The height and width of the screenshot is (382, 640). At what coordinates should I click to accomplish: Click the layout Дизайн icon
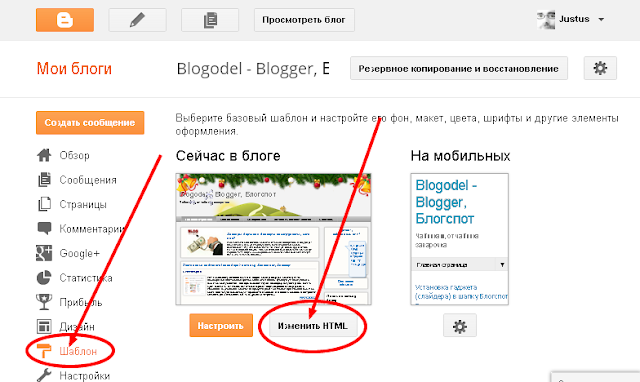pyautogui.click(x=44, y=326)
